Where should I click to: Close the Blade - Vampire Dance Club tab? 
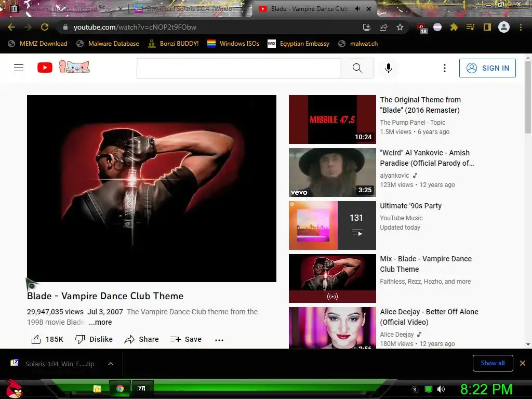point(369,9)
